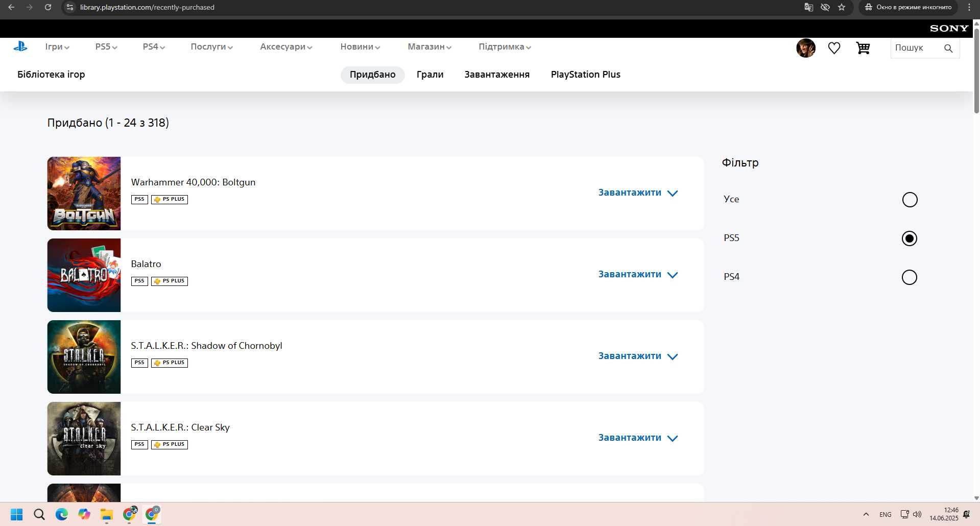
Task: Select the Усе filter radio button
Action: coord(910,200)
